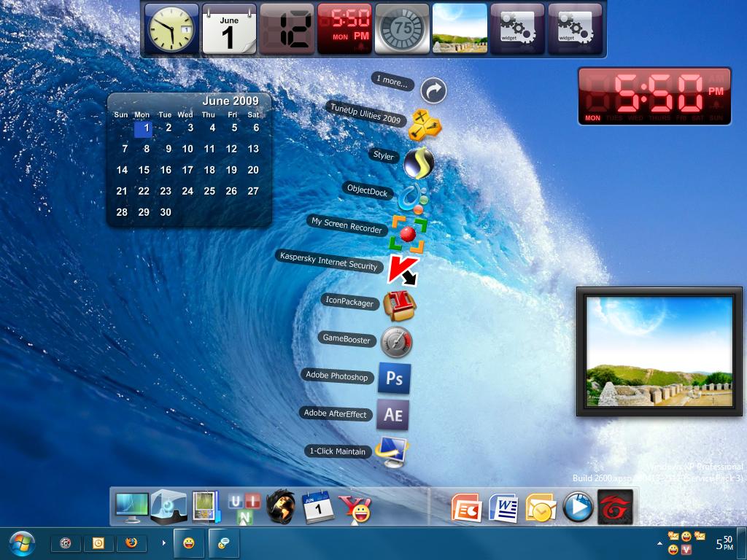Screen dimensions: 747x560
Task: Click the orange clock quick launch icon
Action: tap(98, 542)
